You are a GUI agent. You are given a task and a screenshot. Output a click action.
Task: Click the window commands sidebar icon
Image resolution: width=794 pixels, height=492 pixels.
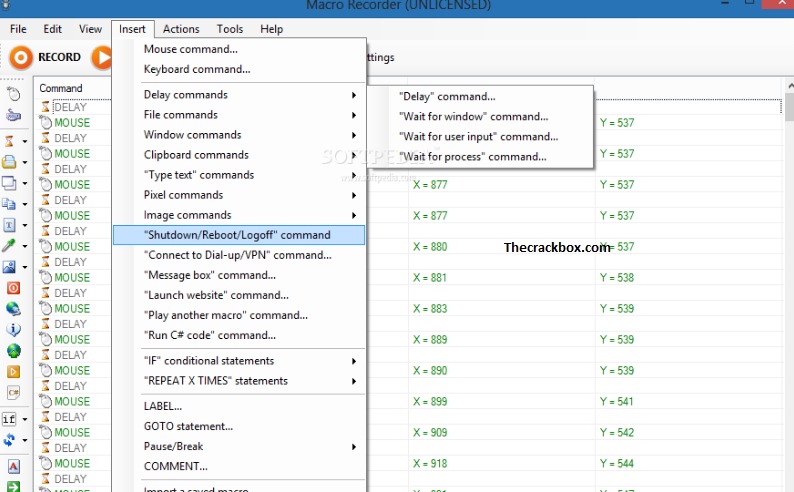(x=9, y=183)
